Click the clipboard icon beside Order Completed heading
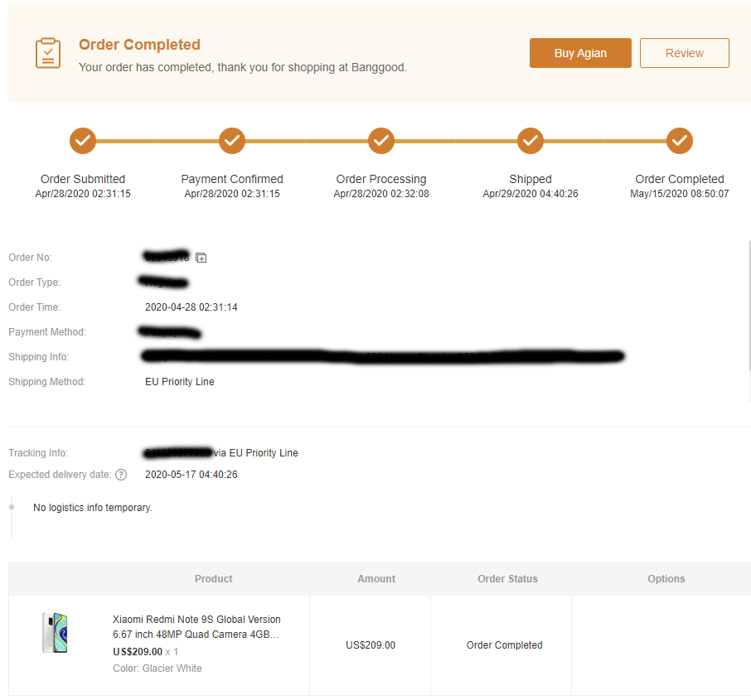Image resolution: width=751 pixels, height=700 pixels. [x=48, y=53]
